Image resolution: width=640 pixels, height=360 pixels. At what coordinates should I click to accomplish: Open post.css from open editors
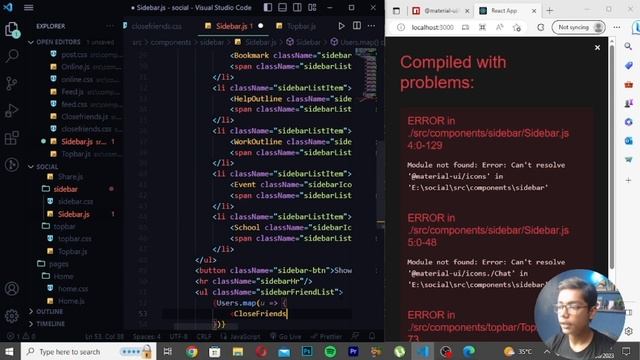point(74,54)
